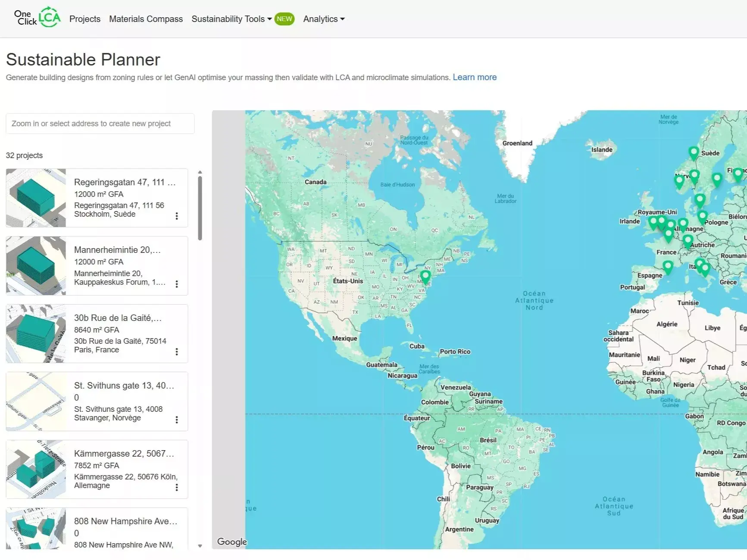The height and width of the screenshot is (560, 747).
Task: Select the 30b Rue de la Gaité thumbnail
Action: point(36,333)
